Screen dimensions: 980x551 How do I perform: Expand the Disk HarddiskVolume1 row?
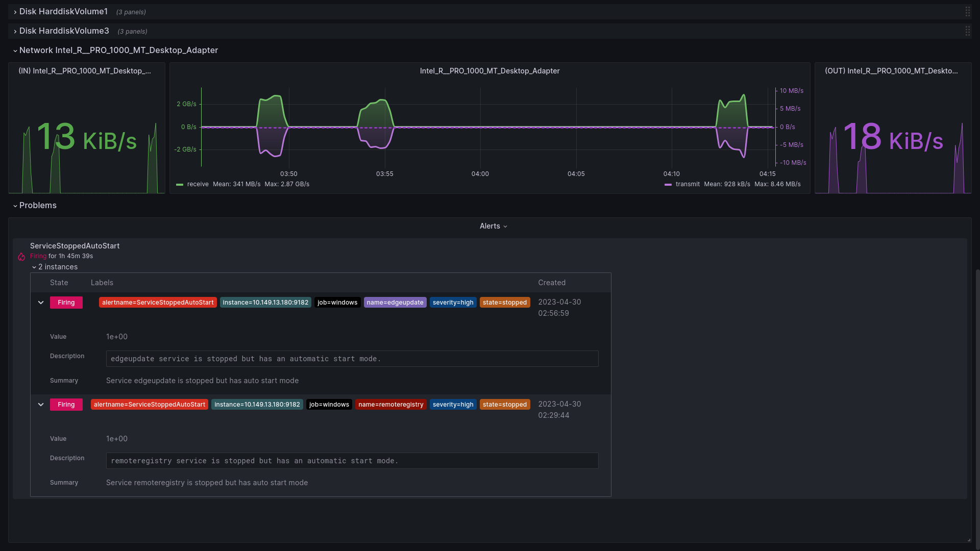[63, 11]
